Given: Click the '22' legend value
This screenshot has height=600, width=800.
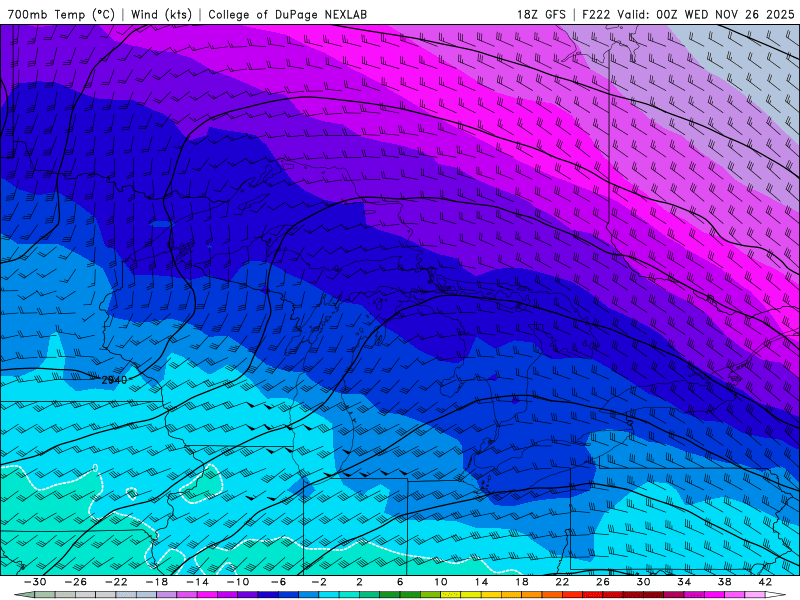Looking at the screenshot, I should [x=562, y=582].
